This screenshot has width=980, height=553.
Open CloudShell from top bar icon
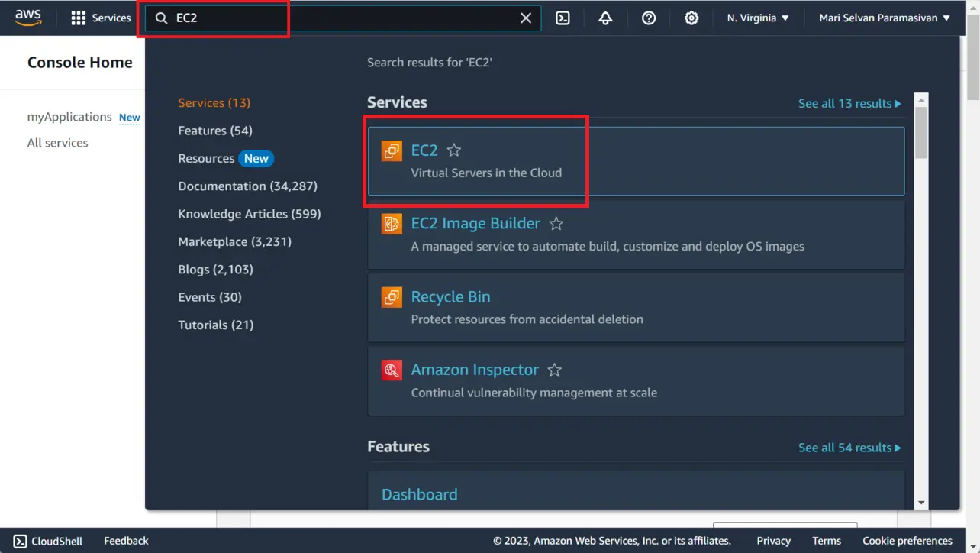(563, 18)
